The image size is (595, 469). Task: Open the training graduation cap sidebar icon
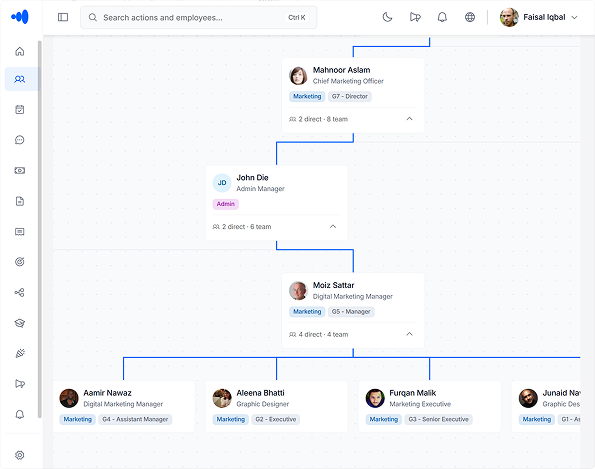tap(20, 323)
